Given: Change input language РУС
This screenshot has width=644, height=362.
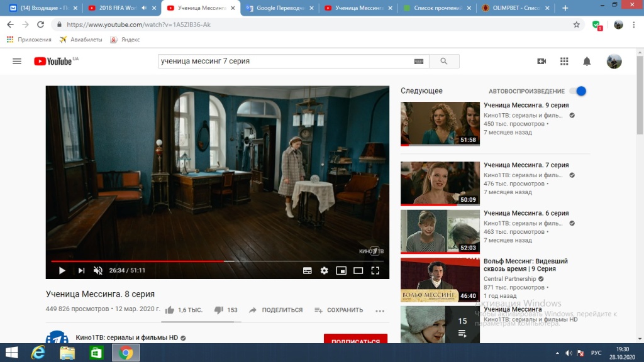Looking at the screenshot, I should (596, 353).
